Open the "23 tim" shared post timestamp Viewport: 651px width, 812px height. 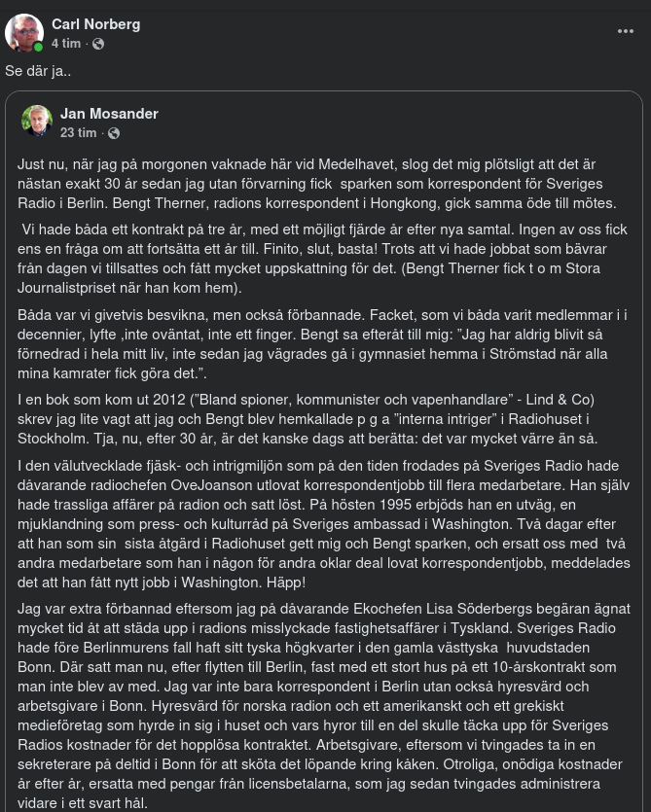[79, 132]
